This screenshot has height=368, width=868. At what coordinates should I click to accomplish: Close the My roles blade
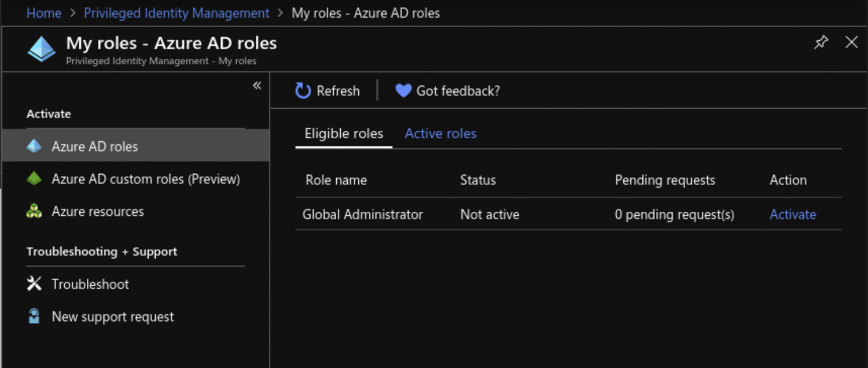pos(852,42)
